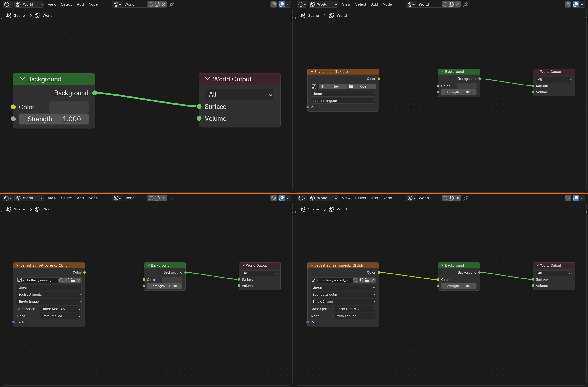588x387 pixels.
Task: Toggle pin node tree in top-left editor
Action: point(171,4)
